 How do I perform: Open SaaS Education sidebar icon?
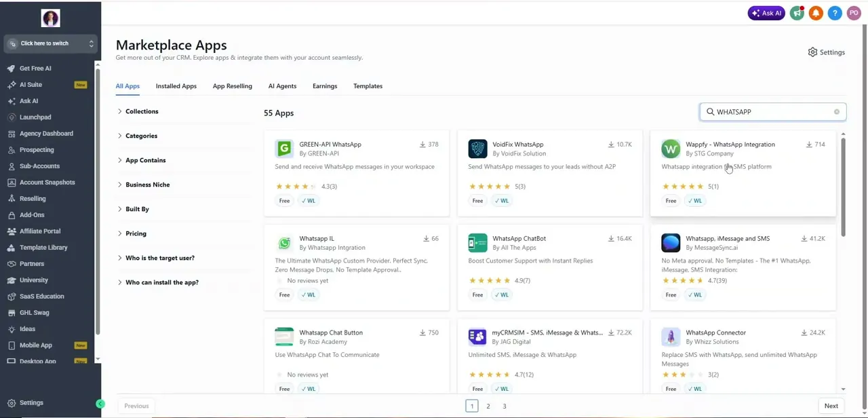tap(12, 297)
